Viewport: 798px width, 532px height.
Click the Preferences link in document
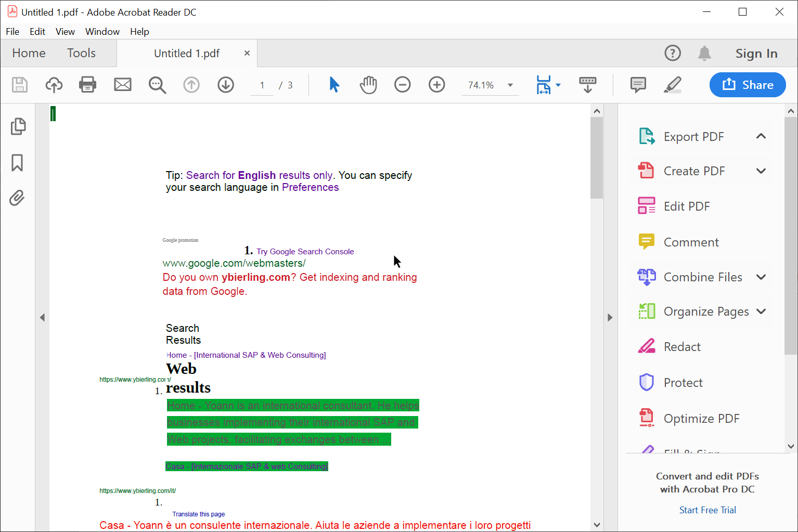click(x=310, y=187)
